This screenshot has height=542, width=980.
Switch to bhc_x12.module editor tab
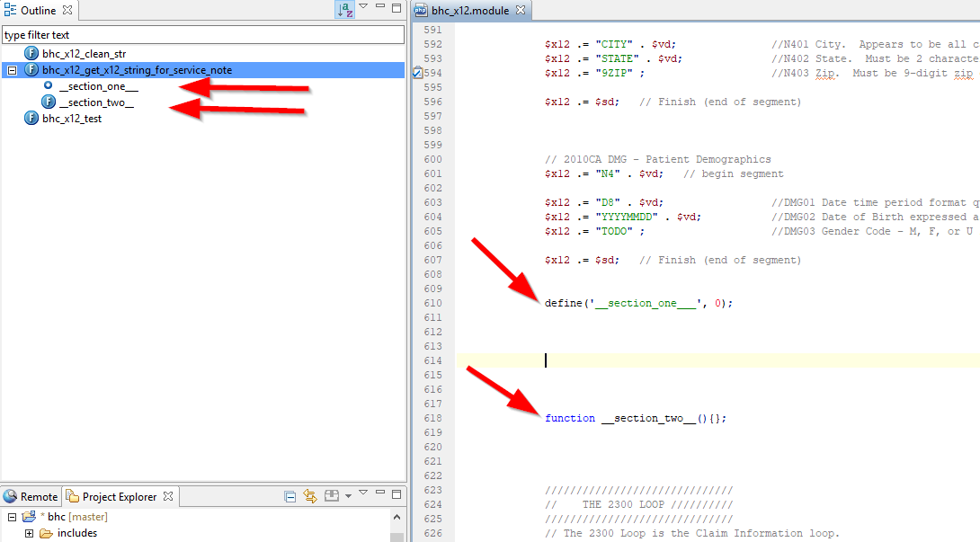pyautogui.click(x=470, y=11)
